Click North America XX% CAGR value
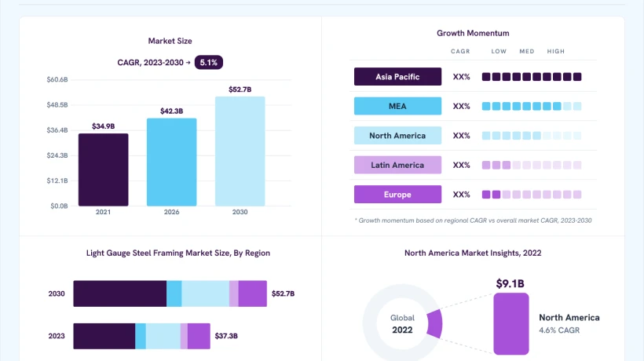The width and height of the screenshot is (644, 361). coord(461,136)
